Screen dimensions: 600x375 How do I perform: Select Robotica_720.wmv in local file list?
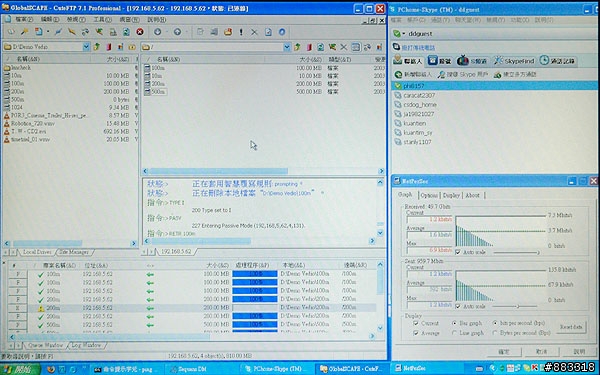[x=33, y=123]
